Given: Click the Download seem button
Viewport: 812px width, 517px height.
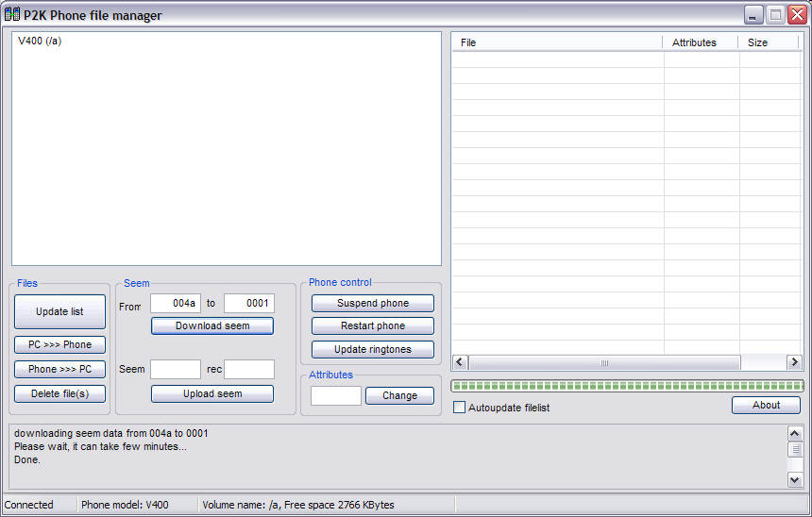Looking at the screenshot, I should click(x=212, y=326).
